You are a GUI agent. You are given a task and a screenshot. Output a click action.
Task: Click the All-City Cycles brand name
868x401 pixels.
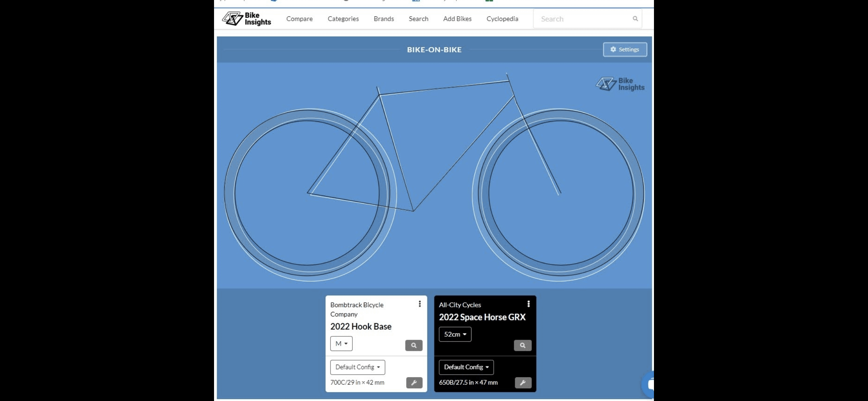click(460, 305)
